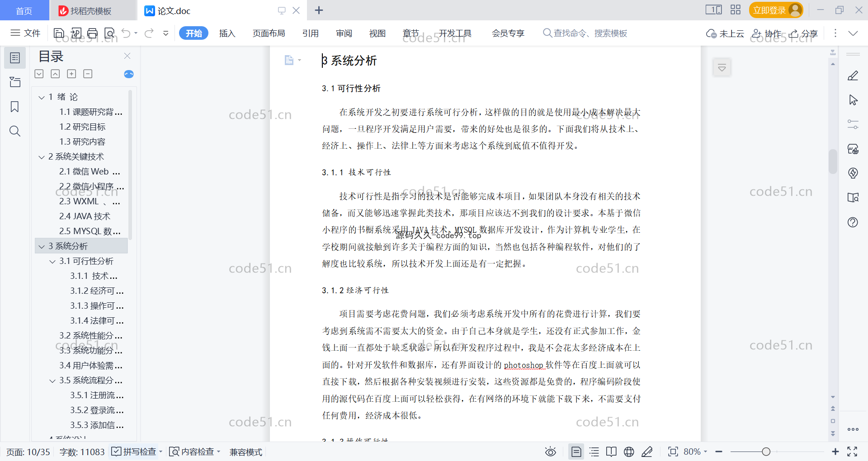The image size is (868, 461).
Task: Open the bookmark sidebar icon
Action: 15,107
